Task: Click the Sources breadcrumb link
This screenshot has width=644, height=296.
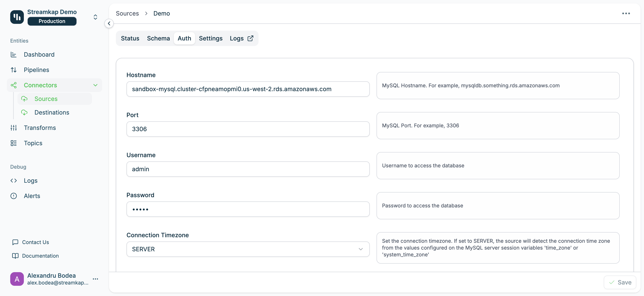Action: pyautogui.click(x=127, y=13)
